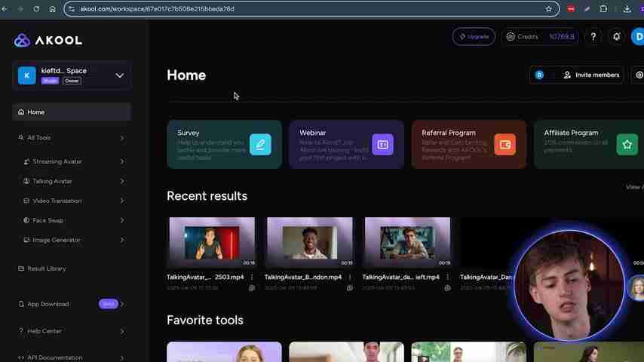Click member avatar next to Invite members
The image size is (644, 362).
pyautogui.click(x=539, y=75)
